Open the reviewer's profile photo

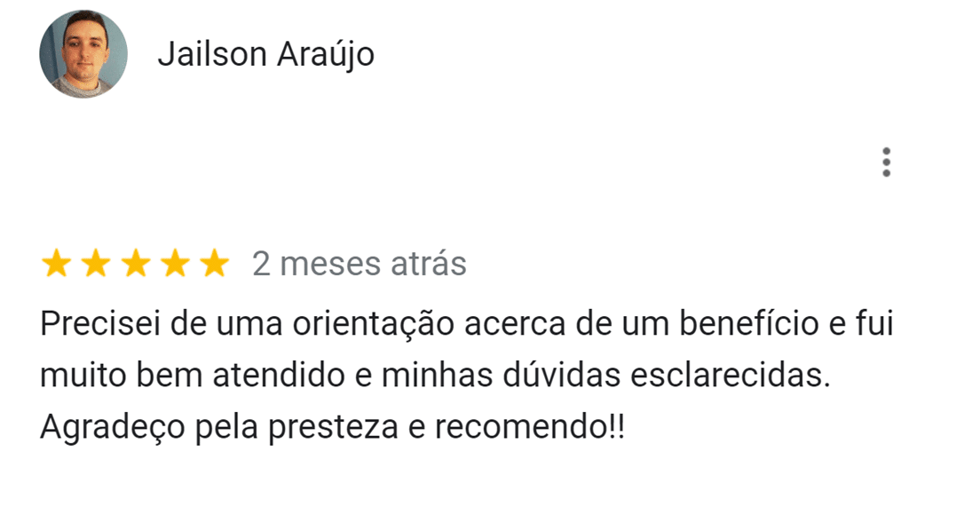pos(83,54)
